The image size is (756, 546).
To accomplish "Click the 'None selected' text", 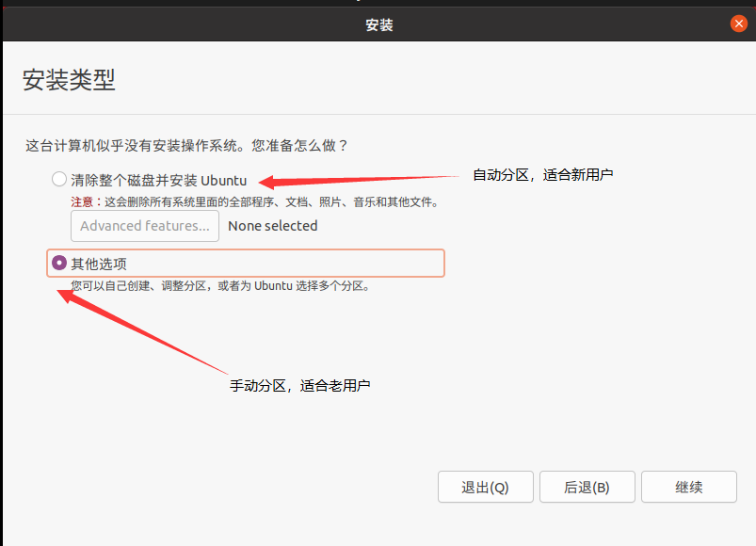I will pyautogui.click(x=272, y=226).
